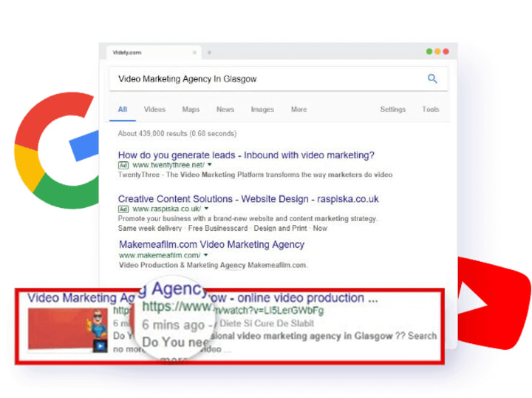Click 'Video Production & Marketing Agency' description

tap(213, 266)
